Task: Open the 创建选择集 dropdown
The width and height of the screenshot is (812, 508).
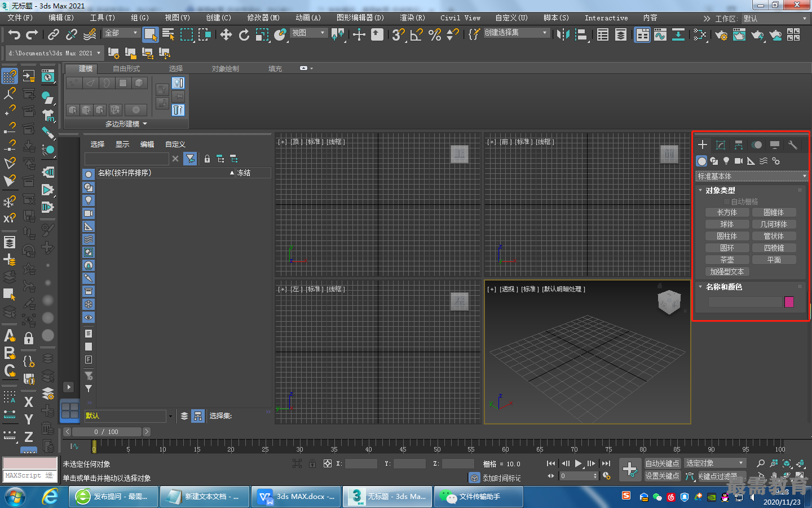Action: coord(516,33)
